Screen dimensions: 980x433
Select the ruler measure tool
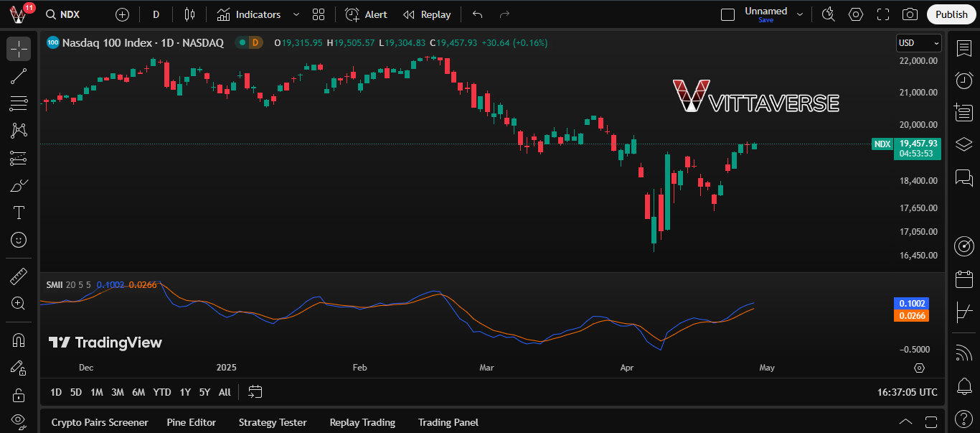(x=19, y=276)
